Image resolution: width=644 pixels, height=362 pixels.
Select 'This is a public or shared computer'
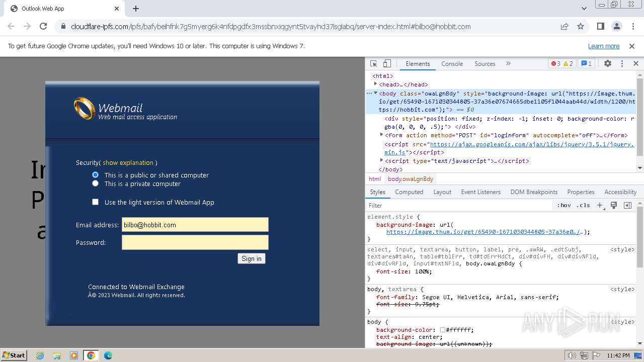tap(95, 174)
